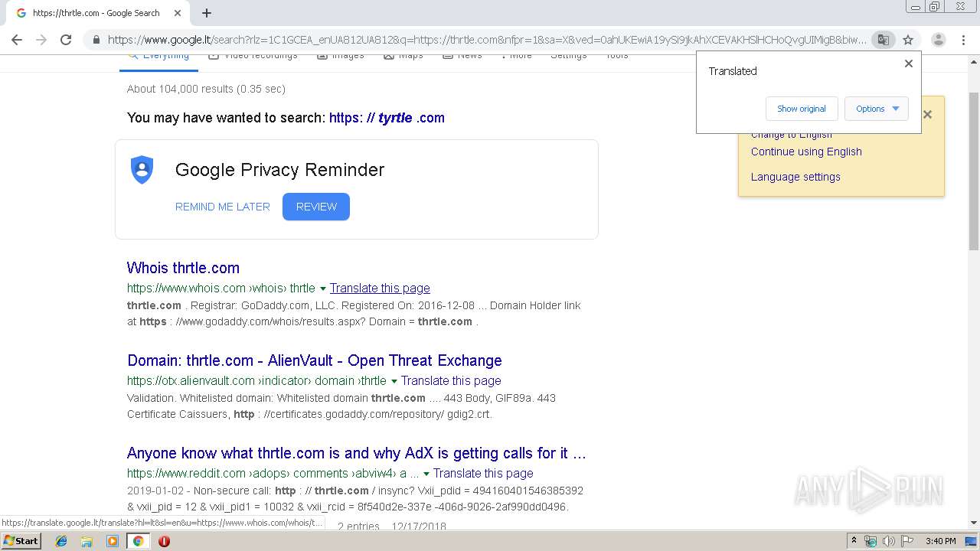Open the Reddit AdX thrtle.com result
This screenshot has height=551, width=980.
357,453
